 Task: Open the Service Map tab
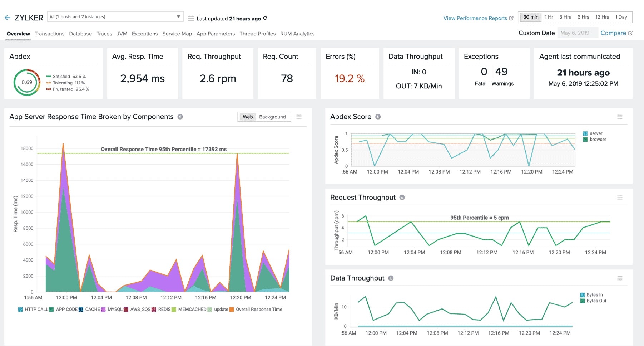coord(177,34)
